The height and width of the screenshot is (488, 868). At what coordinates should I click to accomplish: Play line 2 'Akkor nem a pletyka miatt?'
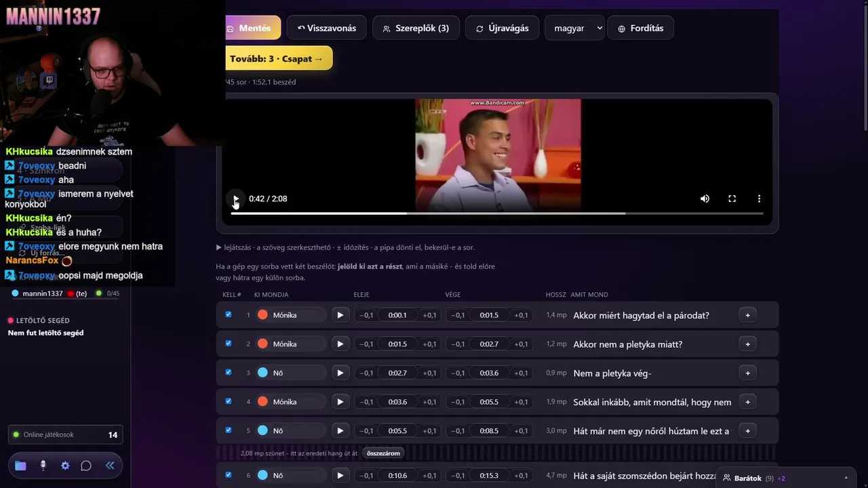pyautogui.click(x=340, y=344)
